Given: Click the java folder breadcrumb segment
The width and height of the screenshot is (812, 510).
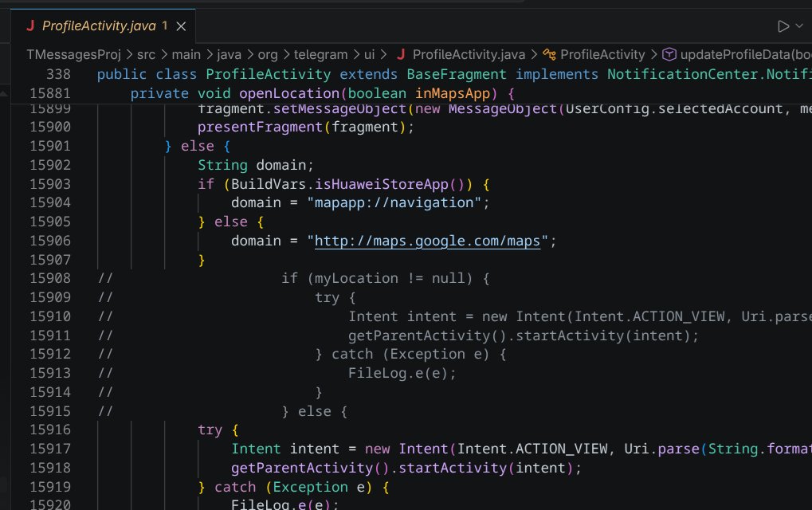Looking at the screenshot, I should coord(229,54).
